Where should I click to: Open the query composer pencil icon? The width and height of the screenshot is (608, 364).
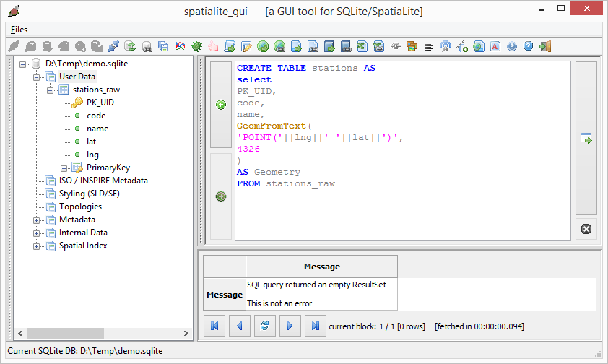pos(246,46)
